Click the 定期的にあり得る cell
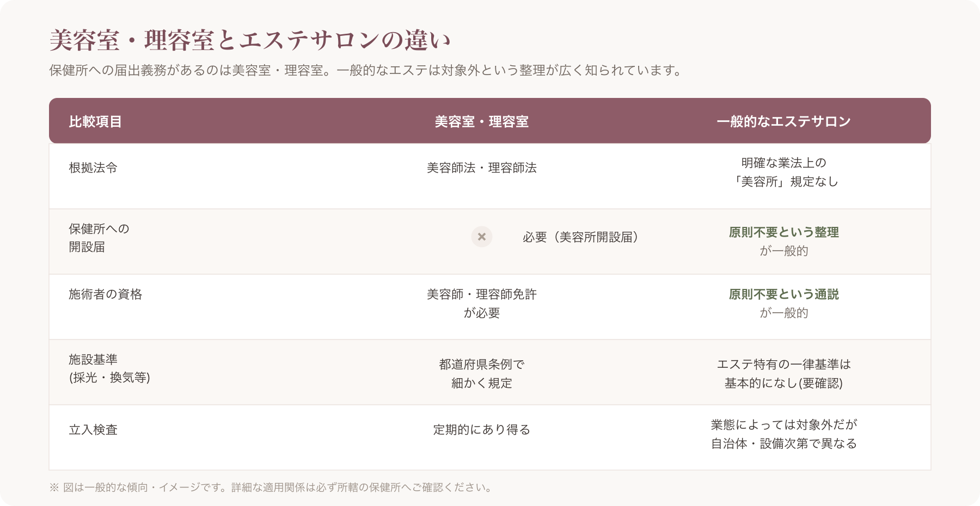 [x=482, y=430]
